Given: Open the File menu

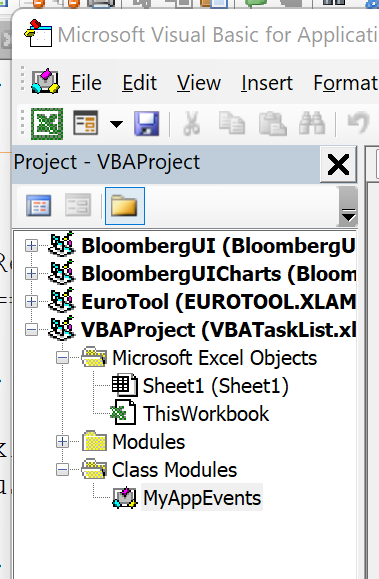Looking at the screenshot, I should pyautogui.click(x=86, y=83).
